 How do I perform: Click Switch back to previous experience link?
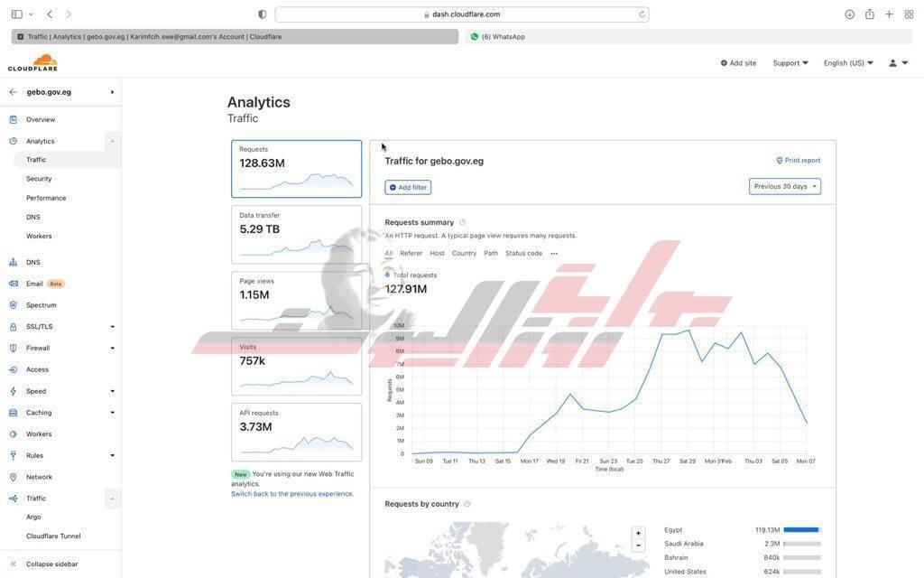(292, 494)
